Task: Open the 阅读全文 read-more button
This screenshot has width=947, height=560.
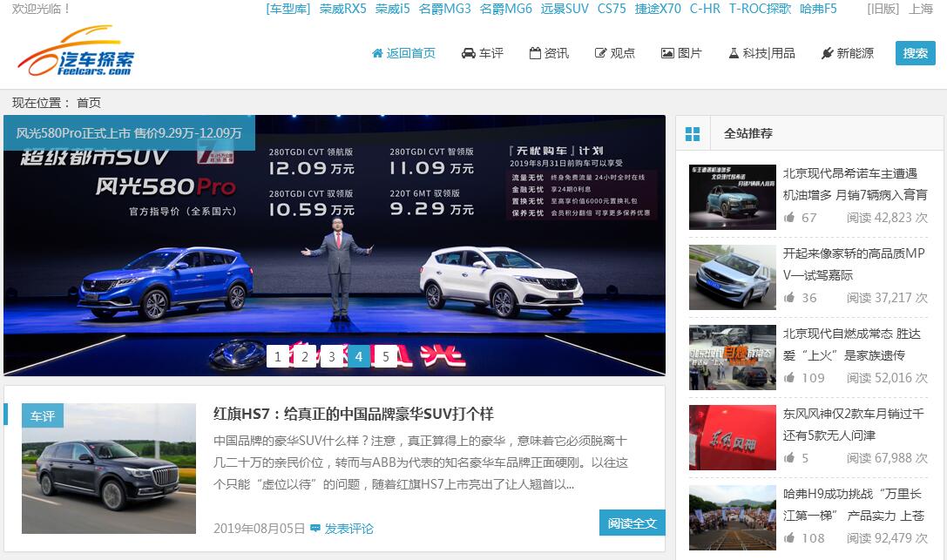Action: pyautogui.click(x=632, y=523)
